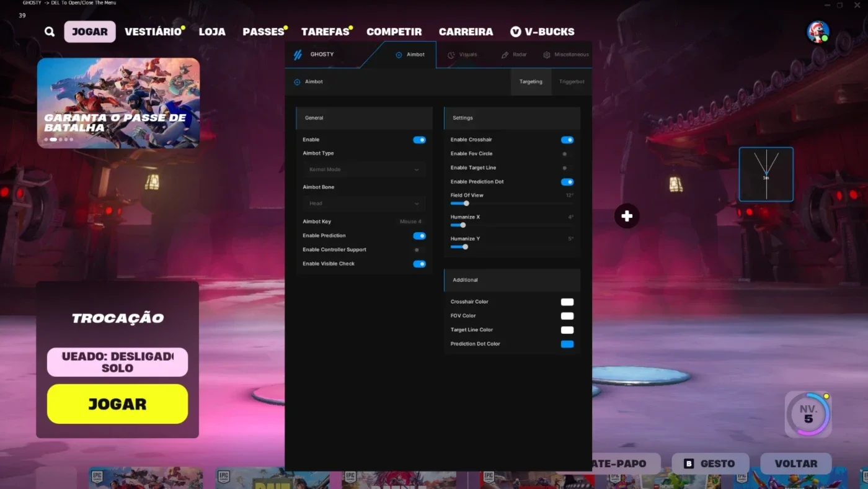
Task: Click the white plus icon in the lobby
Action: pyautogui.click(x=627, y=216)
